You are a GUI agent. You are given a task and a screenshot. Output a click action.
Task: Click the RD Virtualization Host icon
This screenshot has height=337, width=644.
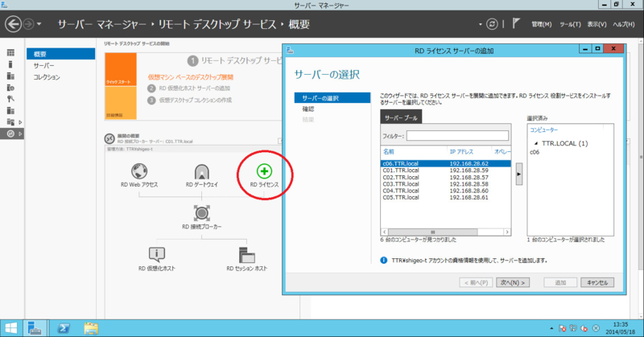click(157, 254)
